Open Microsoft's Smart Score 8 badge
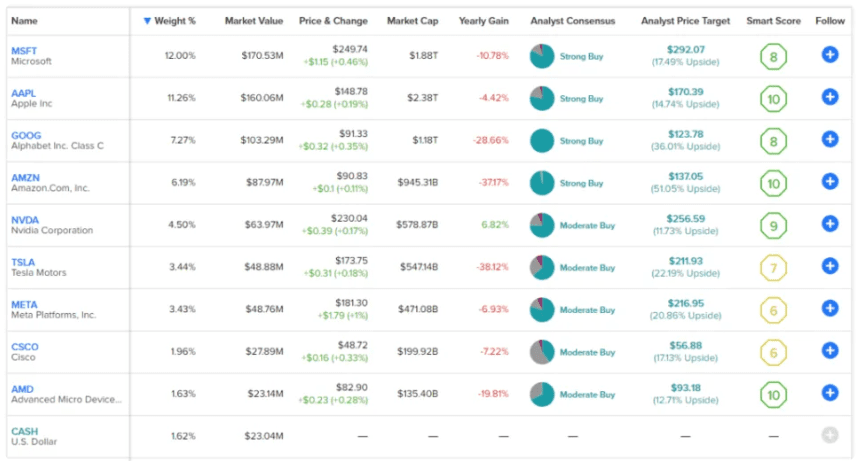Screen dimensions: 856x461 pos(773,56)
